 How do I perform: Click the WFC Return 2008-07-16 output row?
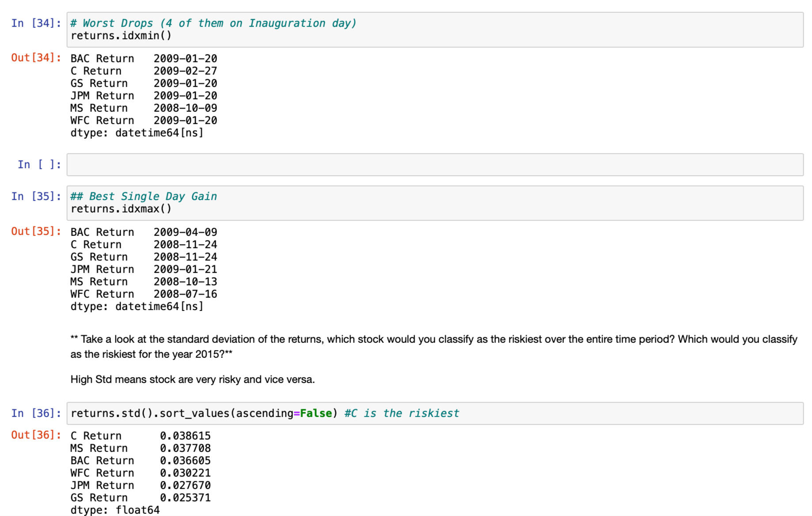point(144,294)
